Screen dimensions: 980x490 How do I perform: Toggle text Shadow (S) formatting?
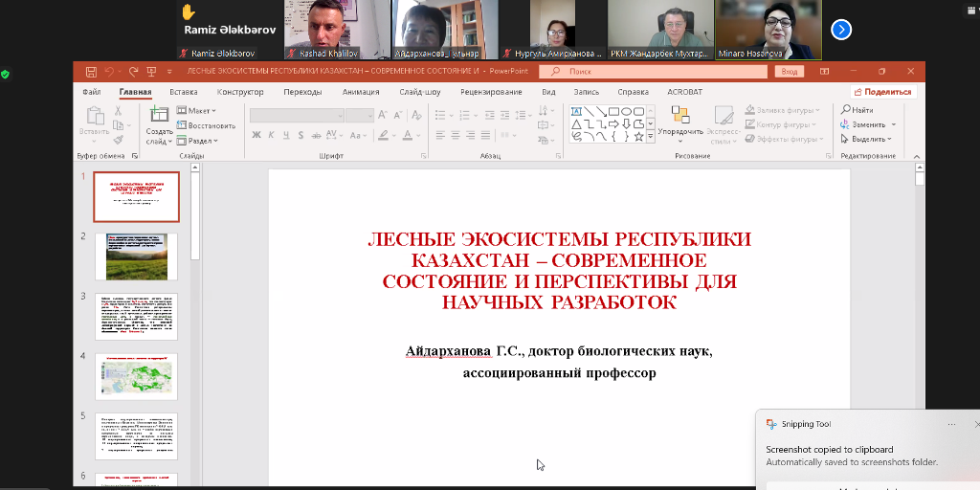[x=301, y=135]
